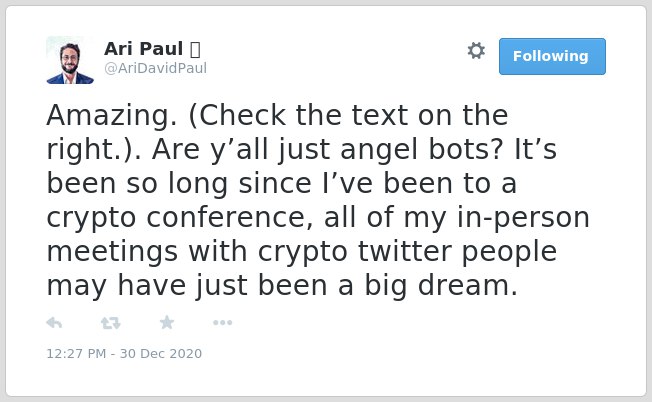Open the gear settings menu
652x402 pixels.
click(x=476, y=51)
